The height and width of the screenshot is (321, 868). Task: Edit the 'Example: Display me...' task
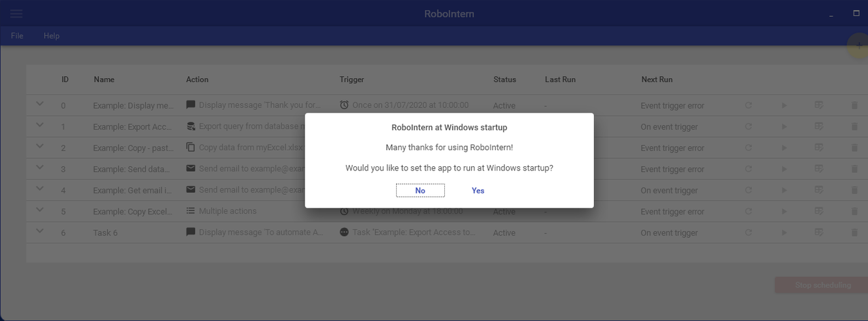pyautogui.click(x=819, y=105)
